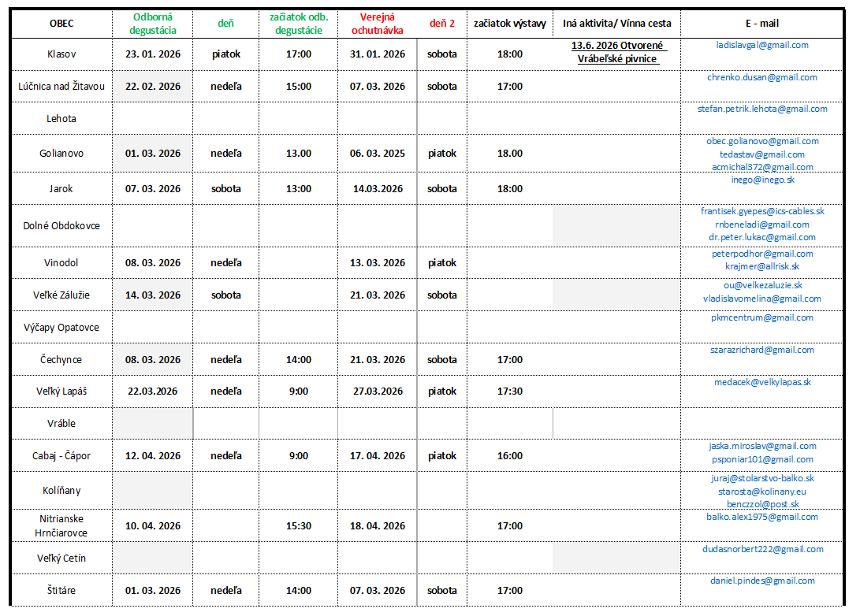The height and width of the screenshot is (616, 860).
Task: Click the ladislavgal@gmail.com email link
Action: 761,45
